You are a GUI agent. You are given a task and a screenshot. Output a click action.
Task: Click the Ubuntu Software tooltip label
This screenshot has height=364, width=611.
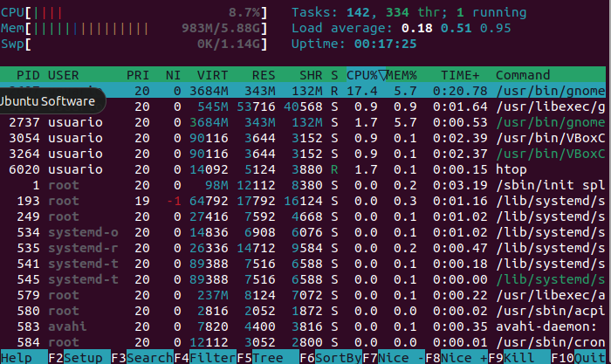tap(47, 101)
